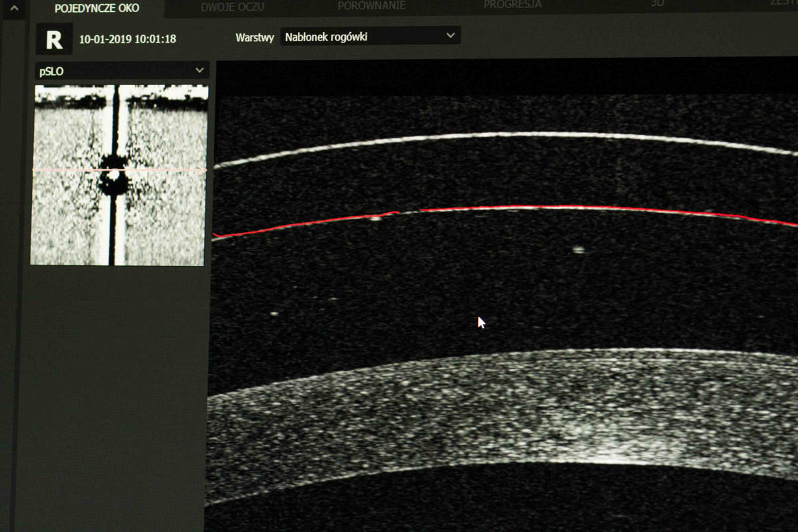
Task: Click the exam date 10-01-2019 10:01:18
Action: point(128,39)
